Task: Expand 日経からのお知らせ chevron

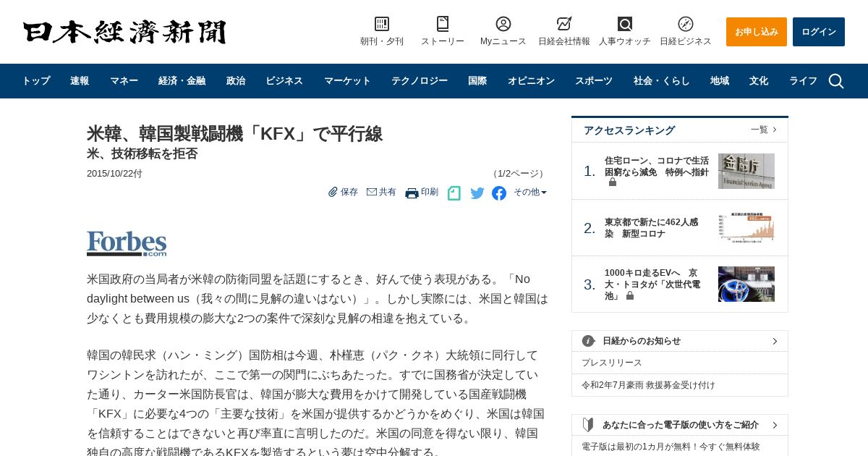Action: 775,341
